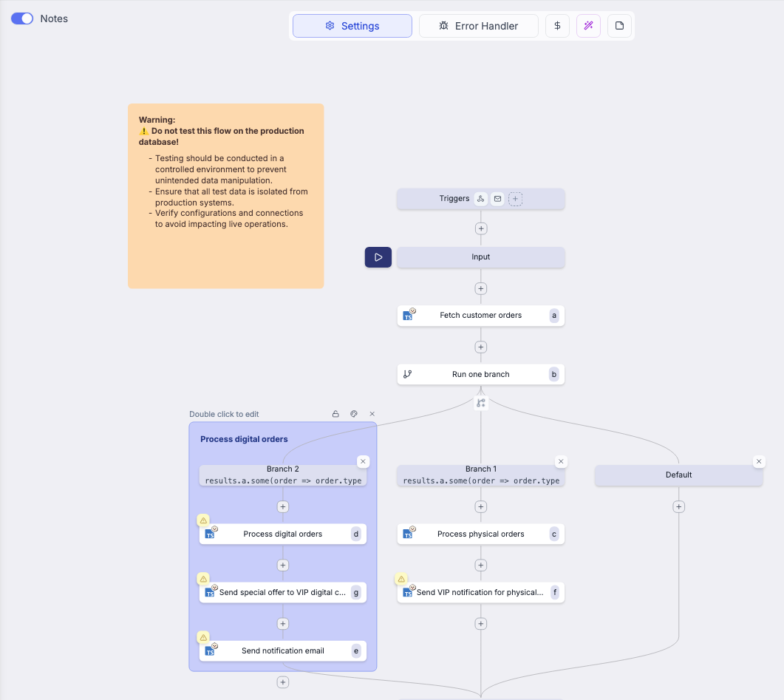Open the webhook trigger icon
This screenshot has height=700, width=784.
pyautogui.click(x=480, y=199)
